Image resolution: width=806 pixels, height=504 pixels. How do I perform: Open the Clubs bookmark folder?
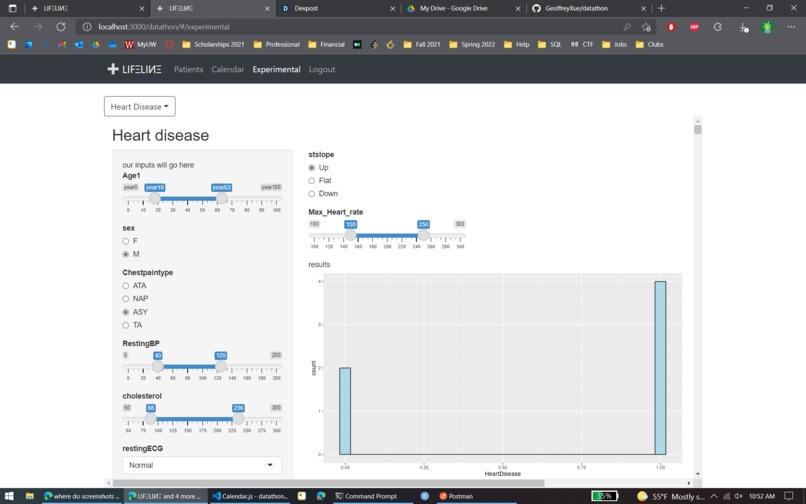(x=650, y=45)
